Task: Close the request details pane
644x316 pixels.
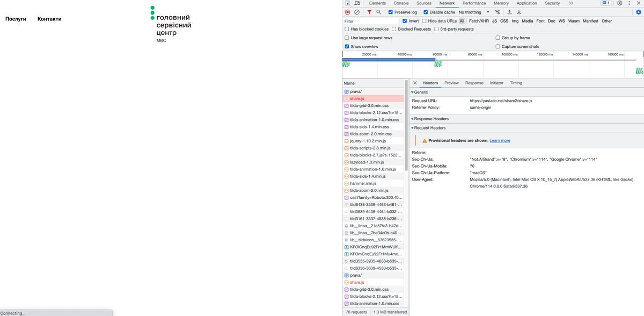Action: point(415,83)
